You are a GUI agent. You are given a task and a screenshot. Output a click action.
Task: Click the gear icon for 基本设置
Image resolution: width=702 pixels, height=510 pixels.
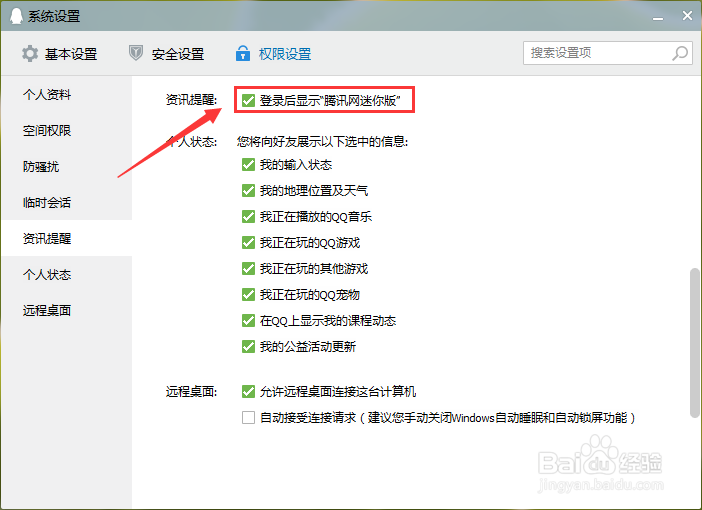coord(30,54)
